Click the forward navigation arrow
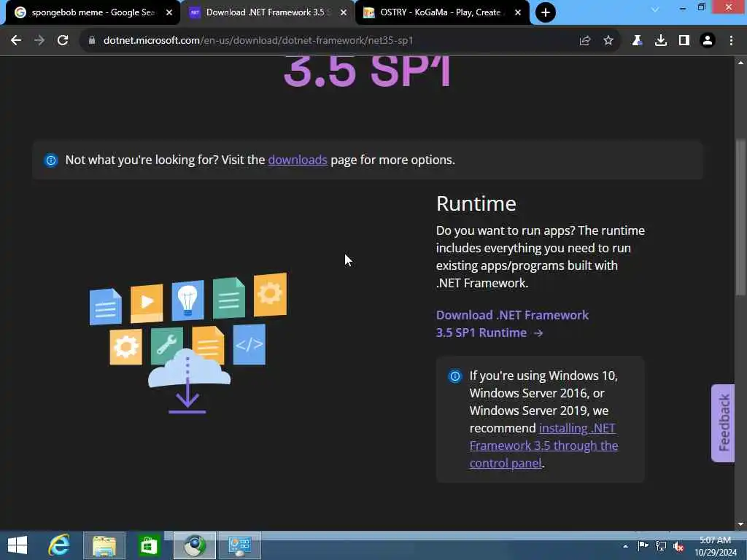 [x=39, y=41]
